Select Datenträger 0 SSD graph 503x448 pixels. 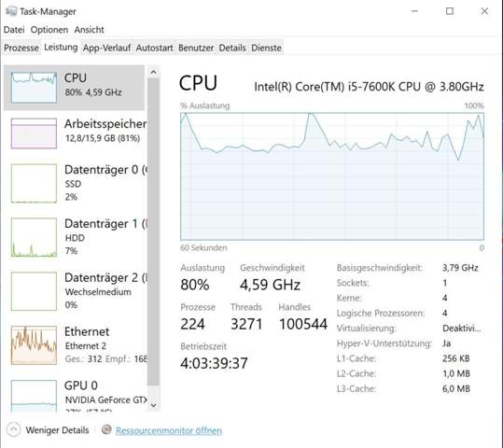coord(34,183)
